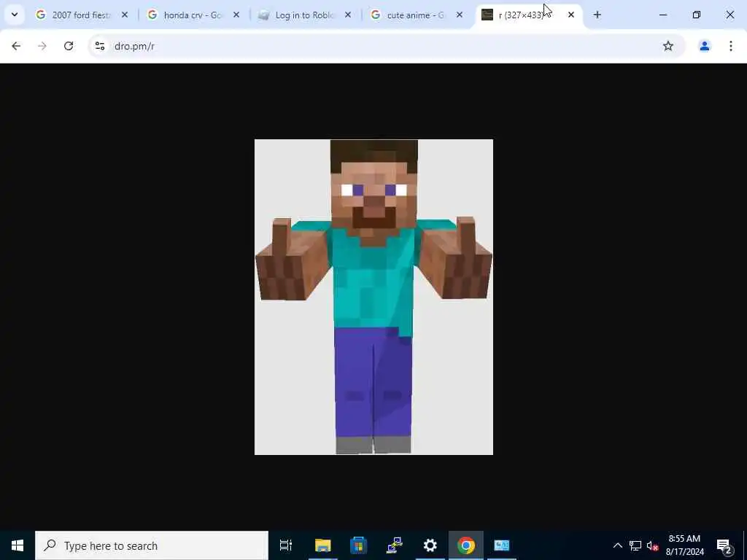Image resolution: width=747 pixels, height=560 pixels.
Task: Close the honda crv tab
Action: (x=236, y=15)
